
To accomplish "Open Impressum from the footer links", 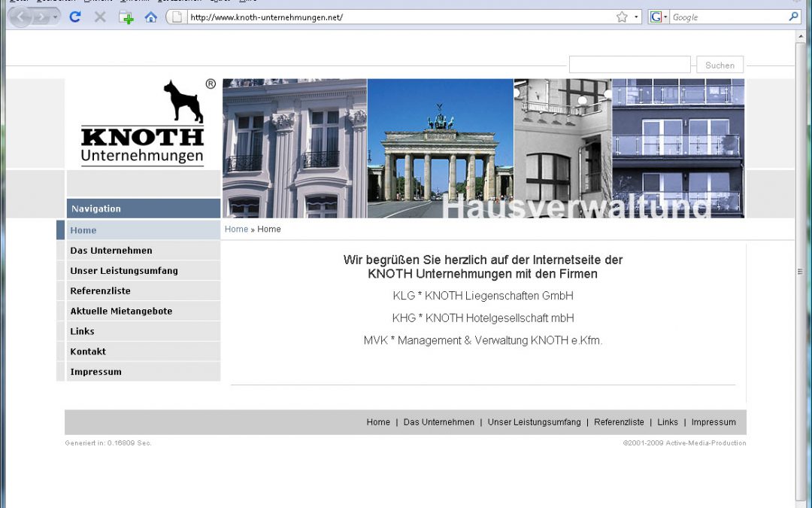I will [713, 422].
